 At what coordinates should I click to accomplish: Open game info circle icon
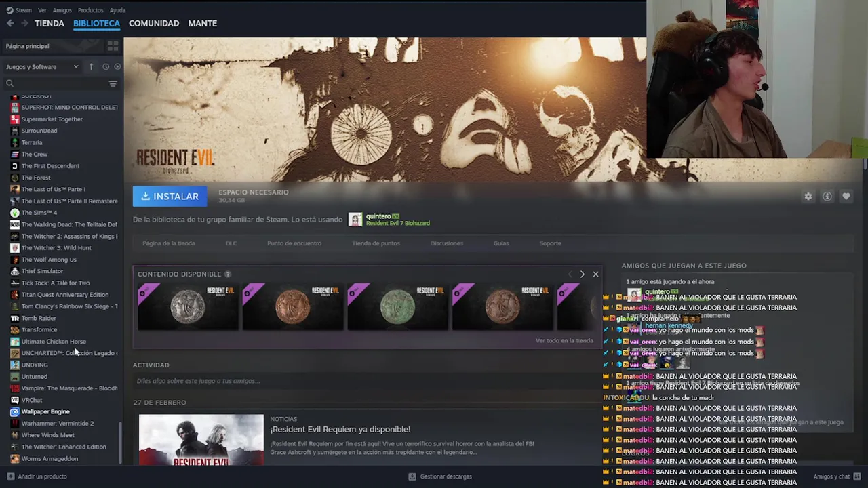pos(827,197)
